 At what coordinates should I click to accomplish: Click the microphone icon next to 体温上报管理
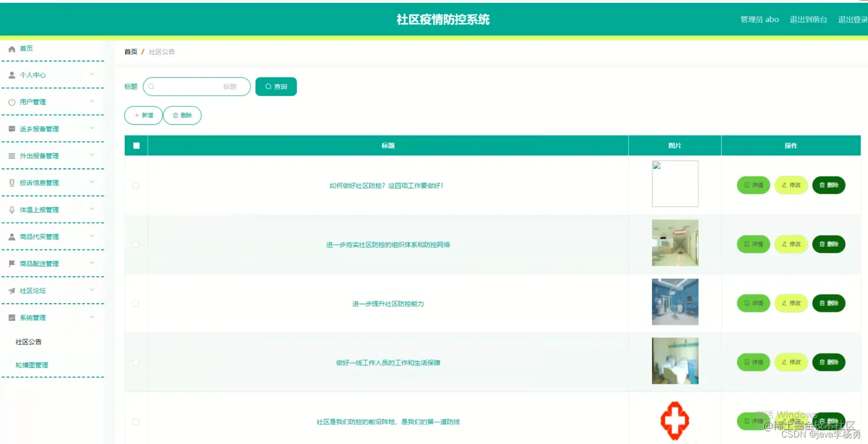pos(12,210)
